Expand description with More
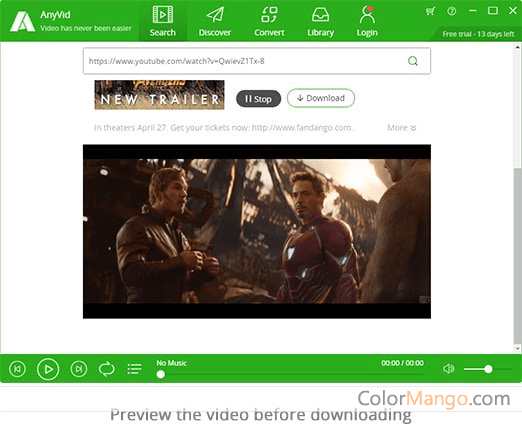This screenshot has width=522, height=424. click(402, 128)
